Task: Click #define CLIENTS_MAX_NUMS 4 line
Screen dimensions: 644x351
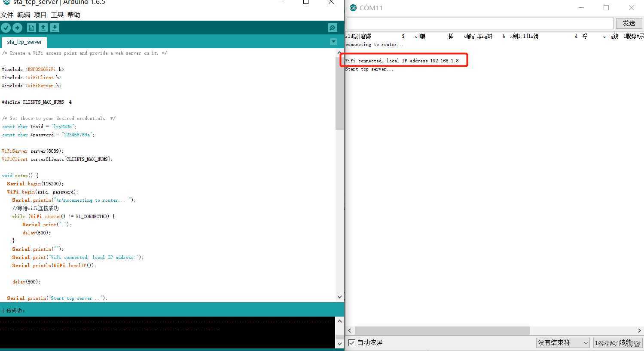Action: 37,102
